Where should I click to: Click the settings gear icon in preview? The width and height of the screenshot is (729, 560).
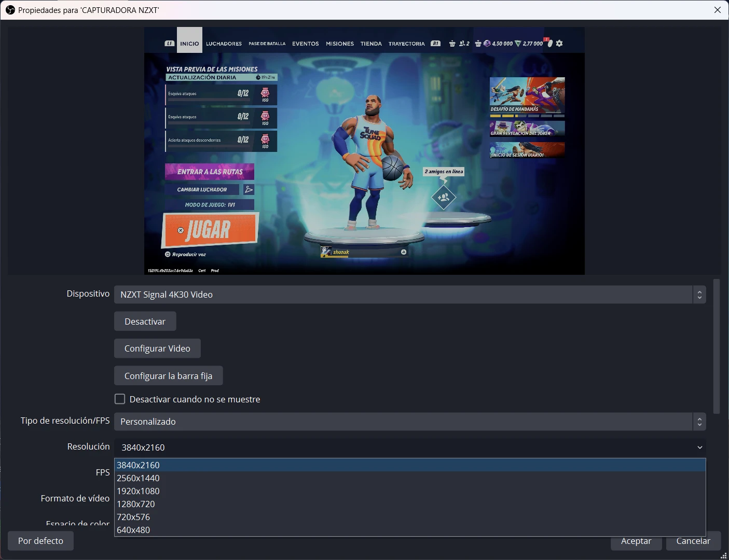[559, 44]
